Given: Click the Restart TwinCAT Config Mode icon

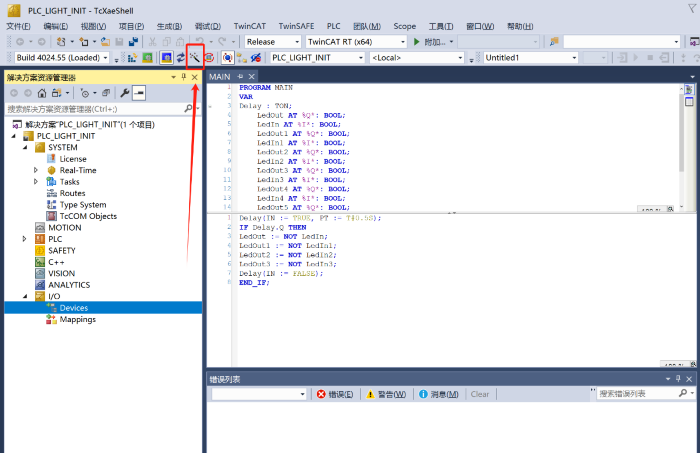Looking at the screenshot, I should [x=166, y=58].
